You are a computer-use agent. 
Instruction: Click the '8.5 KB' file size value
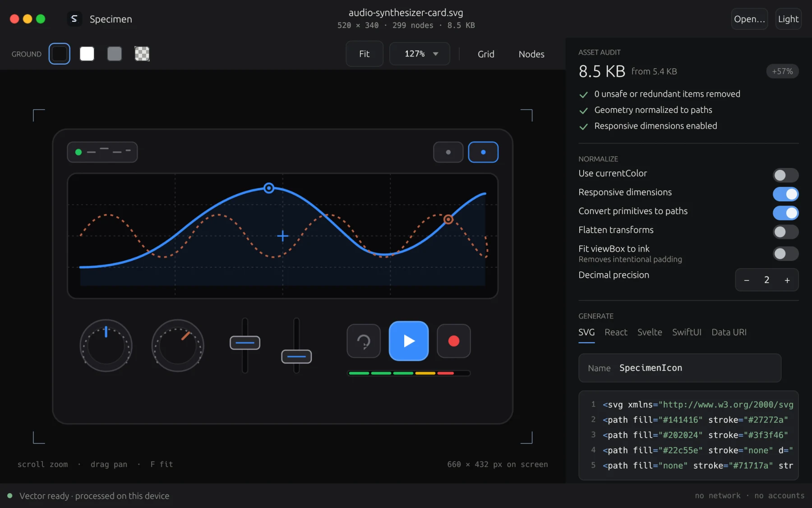click(602, 71)
